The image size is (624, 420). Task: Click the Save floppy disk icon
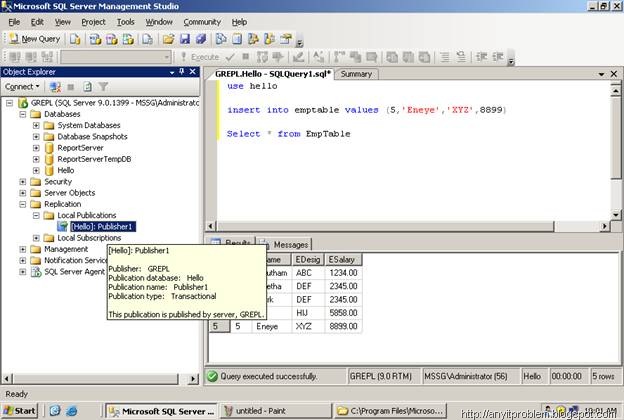click(185, 39)
